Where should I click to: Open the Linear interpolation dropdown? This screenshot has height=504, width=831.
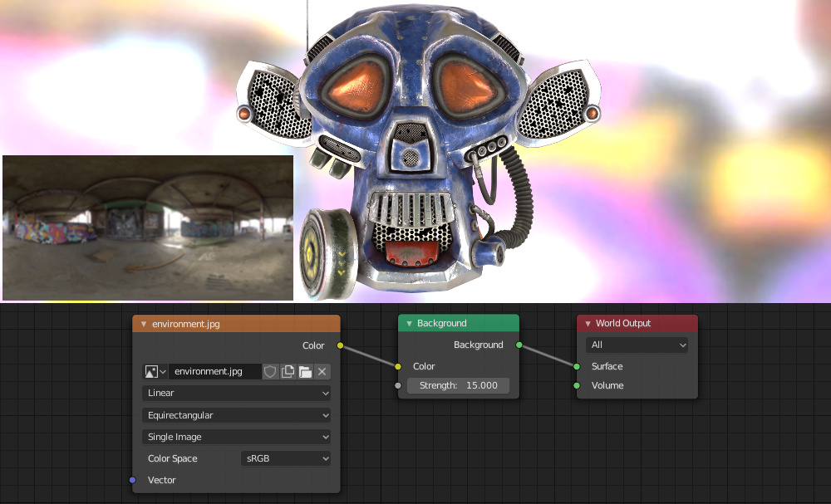(236, 393)
